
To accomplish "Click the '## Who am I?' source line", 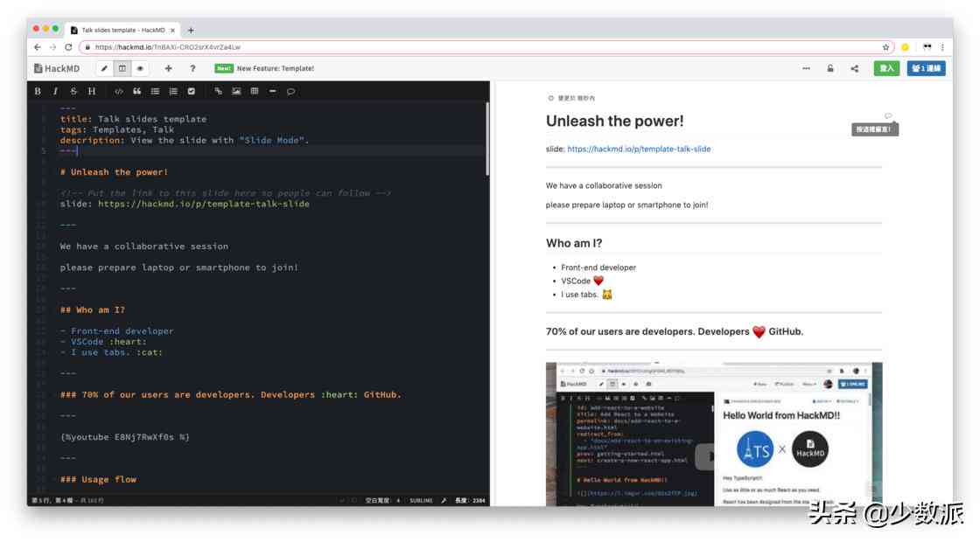I will pyautogui.click(x=93, y=309).
